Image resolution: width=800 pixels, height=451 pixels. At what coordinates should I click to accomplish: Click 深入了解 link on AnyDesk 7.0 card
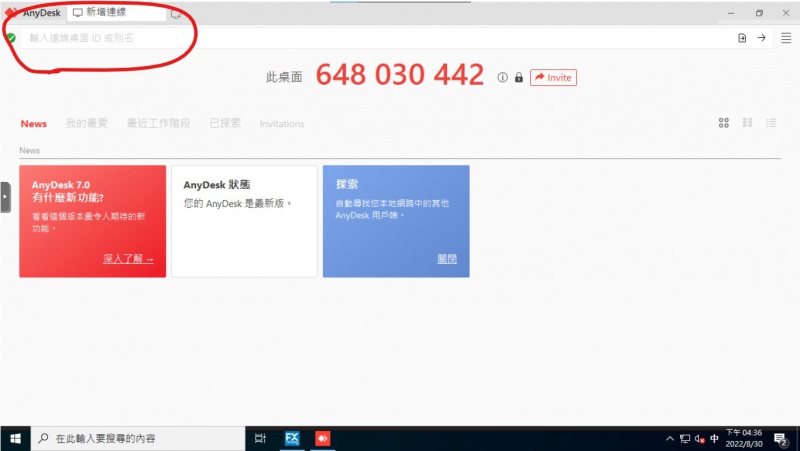(x=128, y=258)
